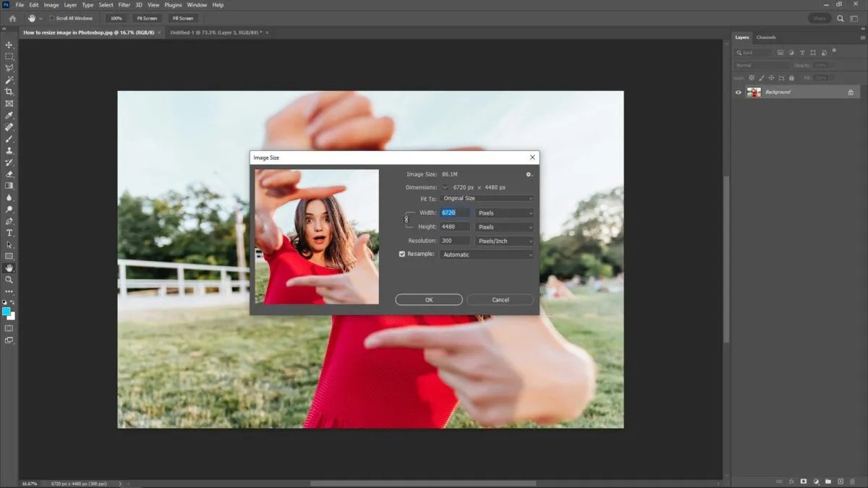Cancel the Image Size dialog

[499, 299]
